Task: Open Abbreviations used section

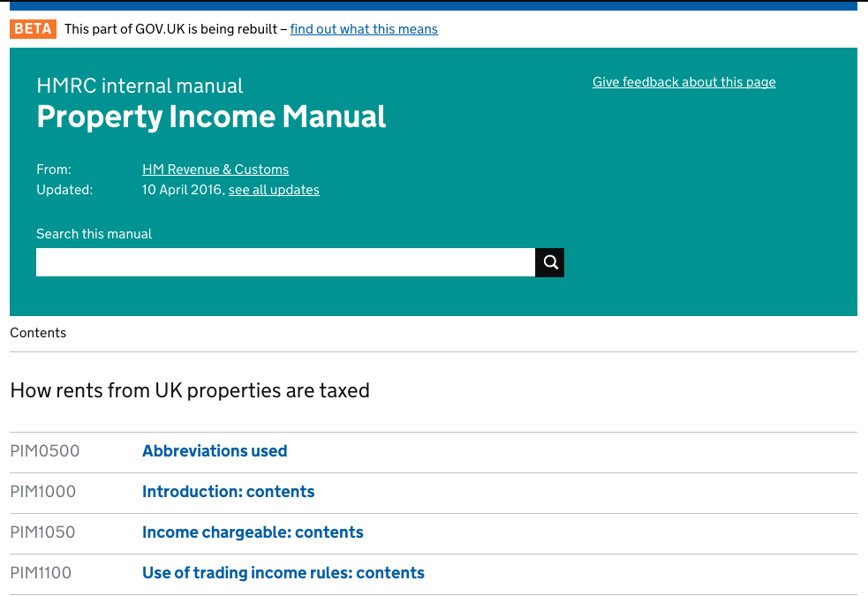Action: 215,451
